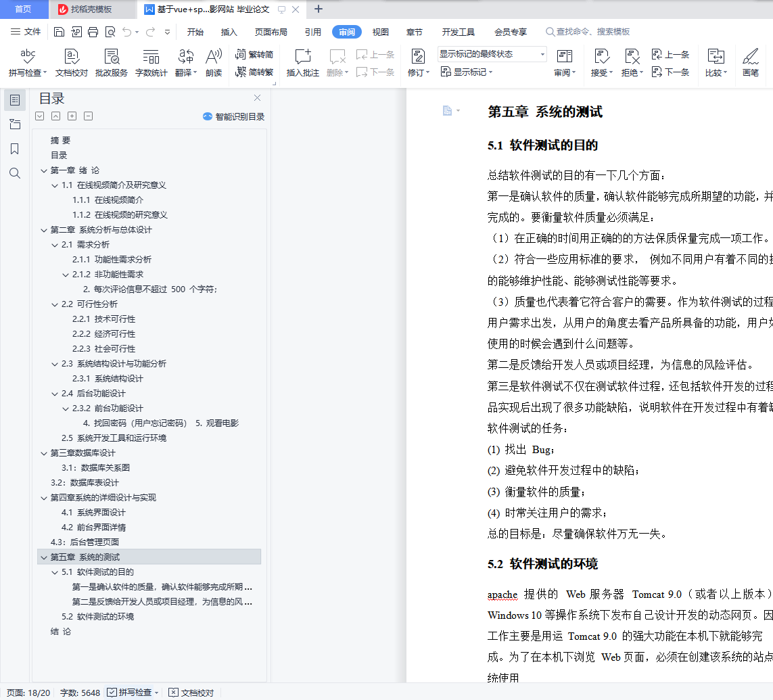
Task: Open print preview from quick toolbar
Action: pos(110,32)
